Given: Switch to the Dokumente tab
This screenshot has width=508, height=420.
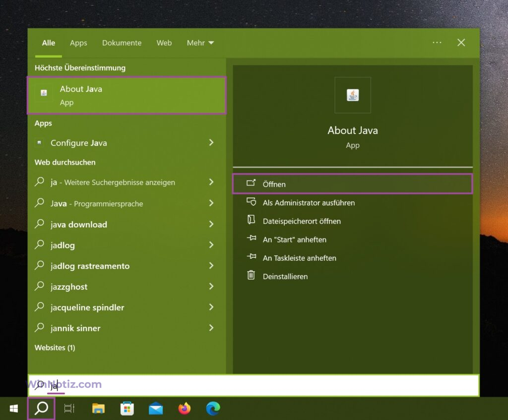Looking at the screenshot, I should (122, 43).
